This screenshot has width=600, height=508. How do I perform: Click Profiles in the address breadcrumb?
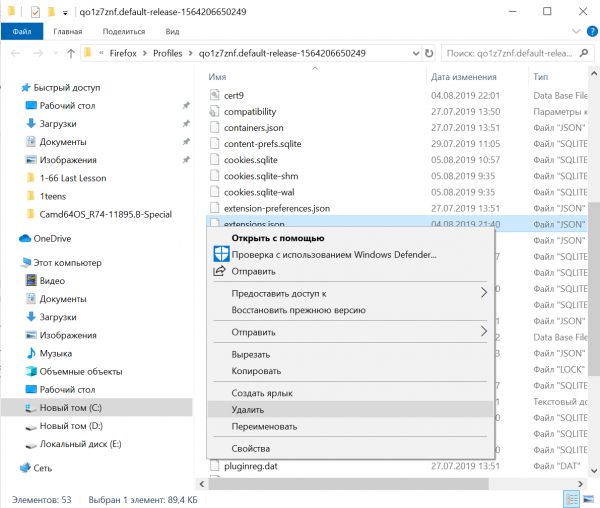click(x=167, y=53)
